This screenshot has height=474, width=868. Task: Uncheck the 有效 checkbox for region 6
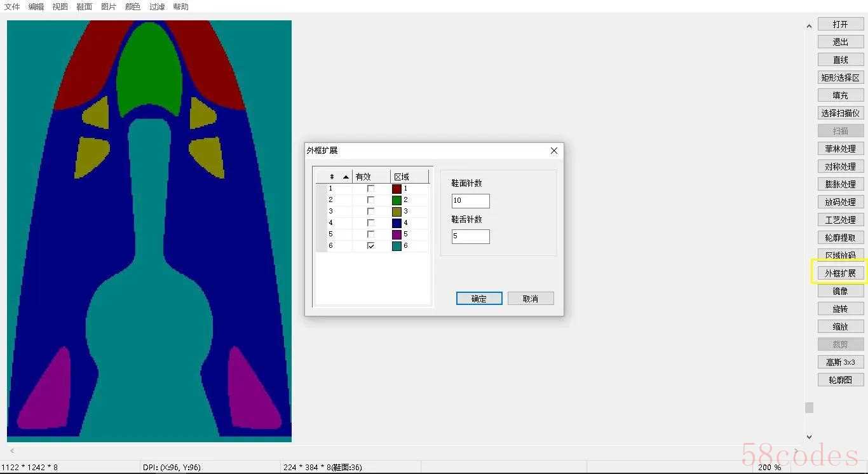tap(371, 246)
